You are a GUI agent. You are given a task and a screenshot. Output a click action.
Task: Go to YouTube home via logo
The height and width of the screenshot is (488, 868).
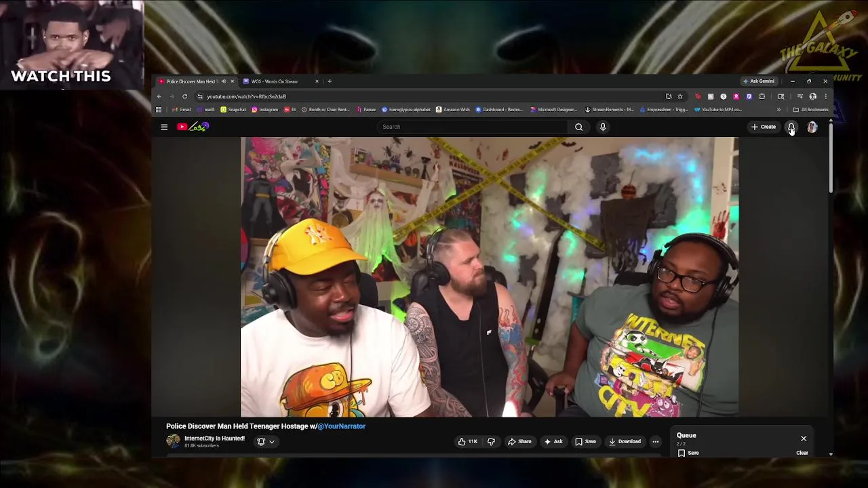(x=193, y=127)
